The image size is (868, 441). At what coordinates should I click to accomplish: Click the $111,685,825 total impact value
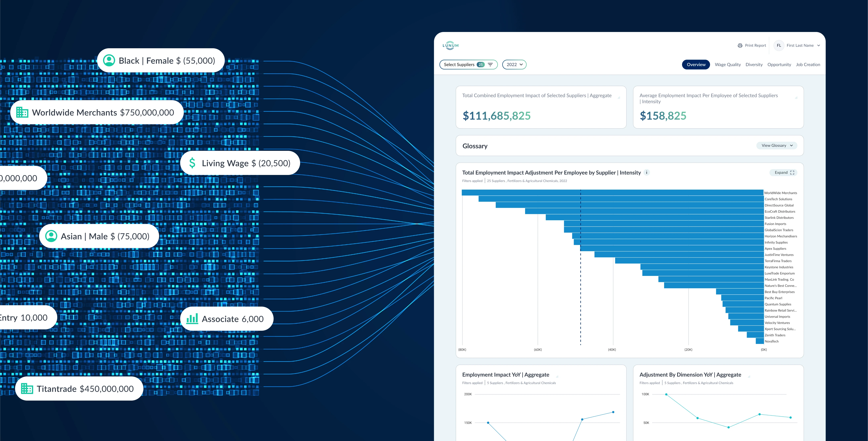click(496, 116)
